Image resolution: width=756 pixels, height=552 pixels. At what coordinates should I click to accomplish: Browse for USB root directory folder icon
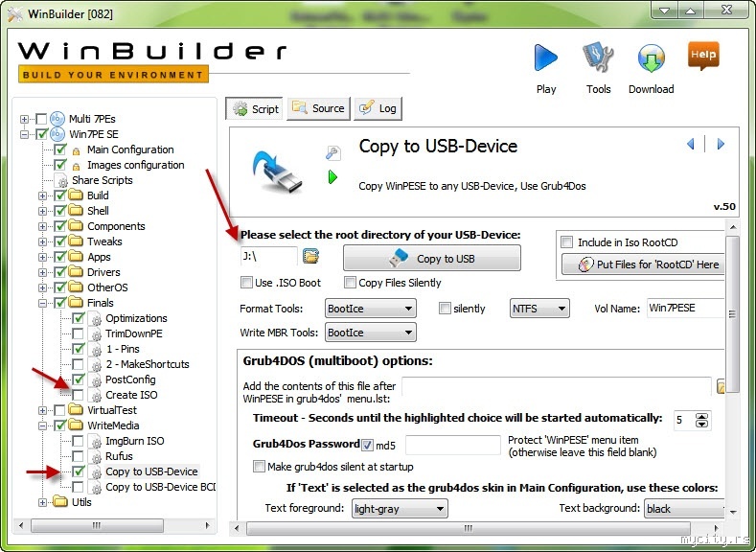311,256
